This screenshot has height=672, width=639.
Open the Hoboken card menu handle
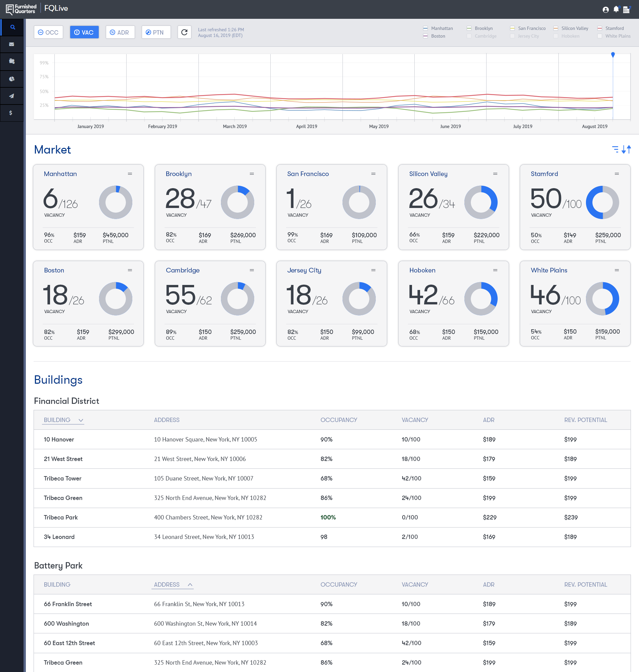tap(495, 270)
